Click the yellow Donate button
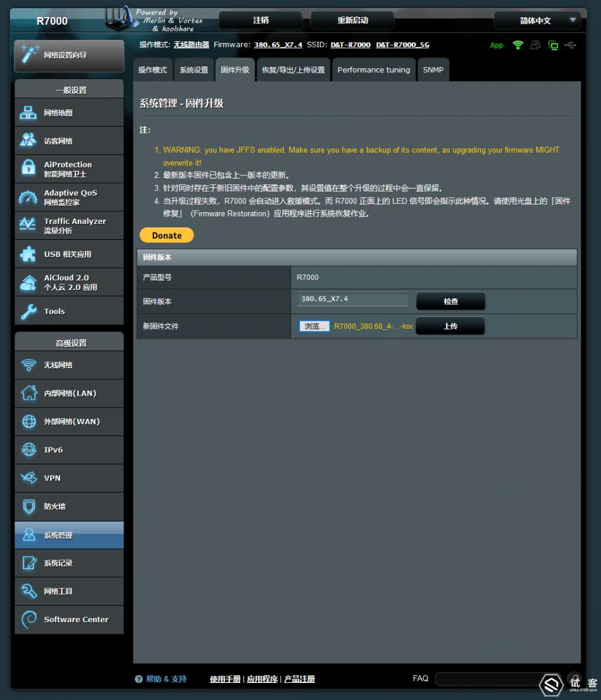Image resolution: width=601 pixels, height=700 pixels. [x=166, y=235]
